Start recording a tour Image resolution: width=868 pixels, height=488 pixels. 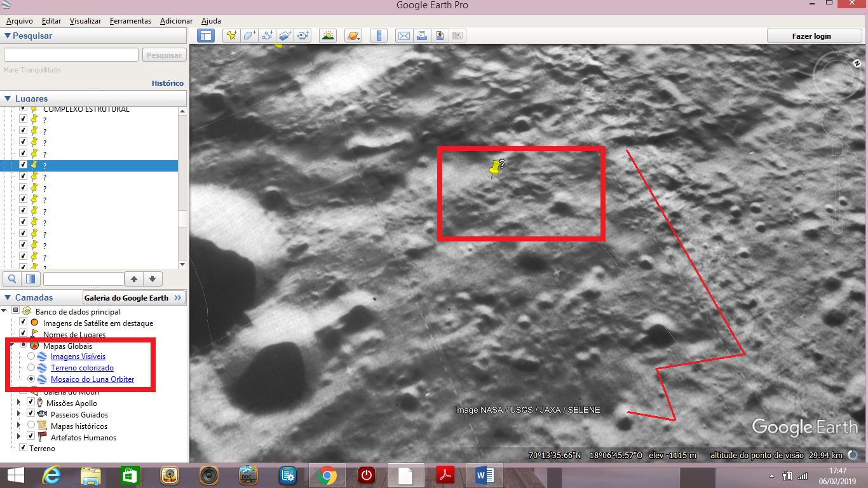pyautogui.click(x=303, y=36)
